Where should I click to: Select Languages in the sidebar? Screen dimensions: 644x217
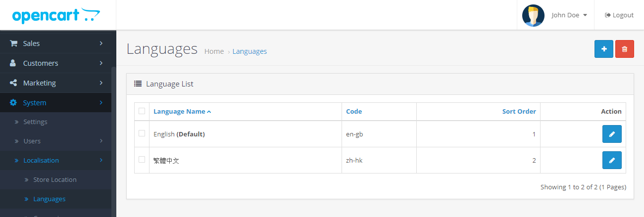pyautogui.click(x=55, y=199)
